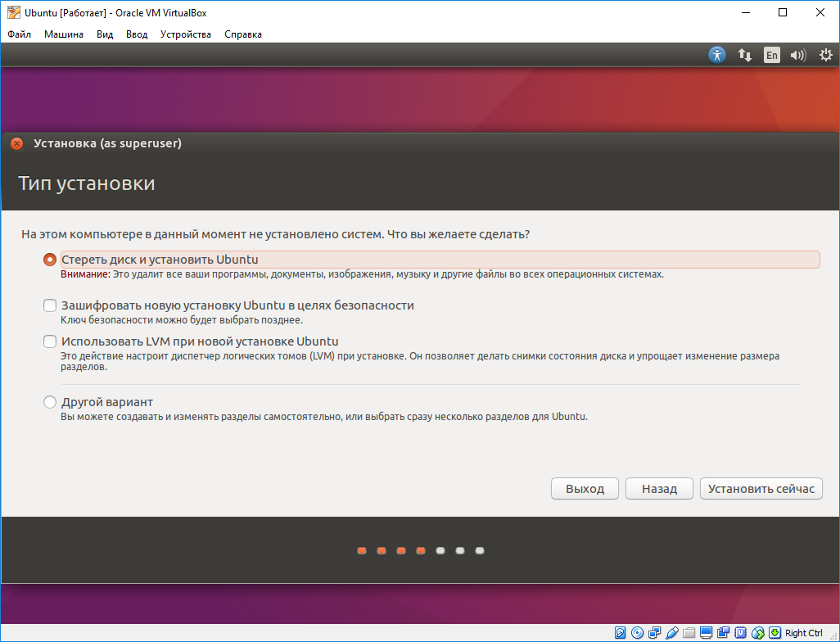Open the En keyboard layout indicator
The height and width of the screenshot is (642, 840).
tap(771, 55)
